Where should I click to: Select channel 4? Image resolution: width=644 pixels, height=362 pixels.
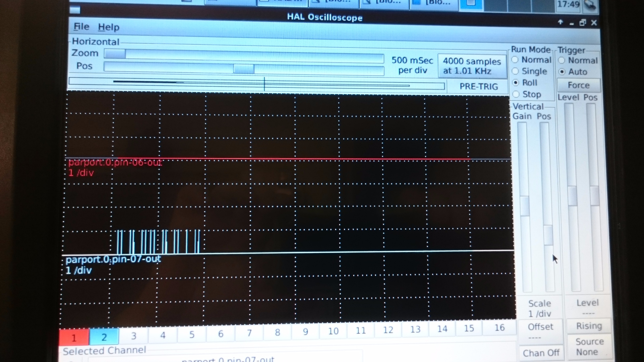coord(163,335)
